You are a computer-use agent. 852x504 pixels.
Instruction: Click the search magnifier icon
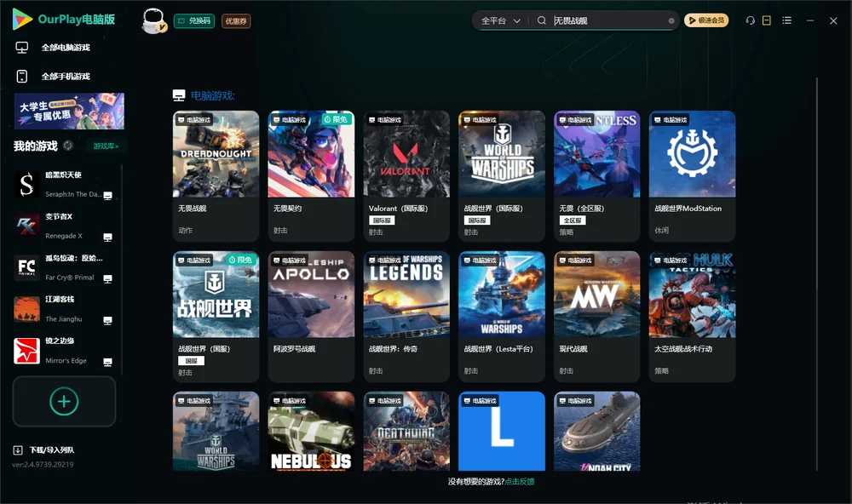pos(542,20)
